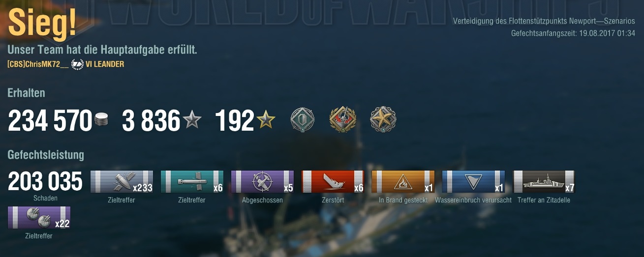Viewport: 644px width, 257px height.
Task: Click the In Brand gesteckt fire ribbon
Action: 403,182
